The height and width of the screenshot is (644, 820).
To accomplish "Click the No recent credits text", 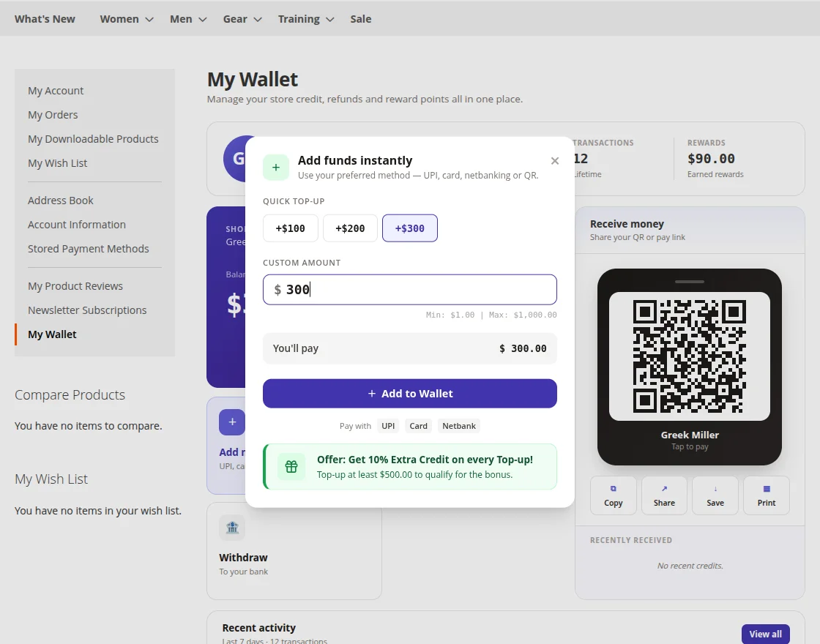I will coord(690,566).
